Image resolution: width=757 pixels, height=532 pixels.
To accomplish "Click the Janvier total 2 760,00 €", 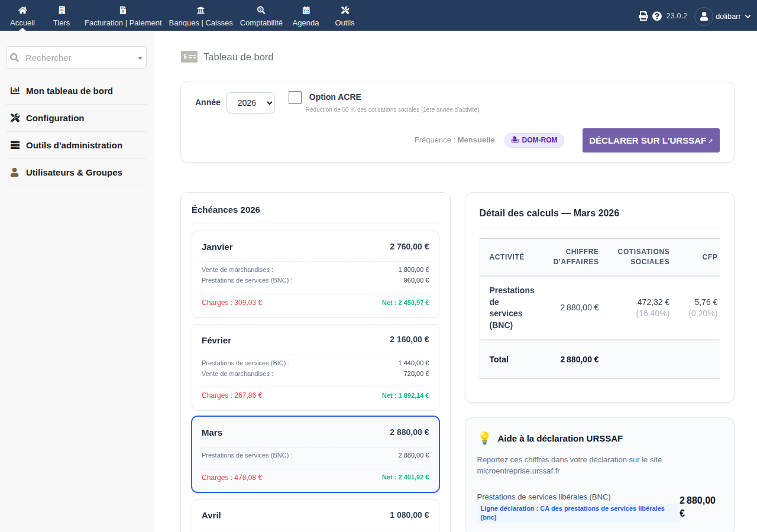I will [409, 246].
